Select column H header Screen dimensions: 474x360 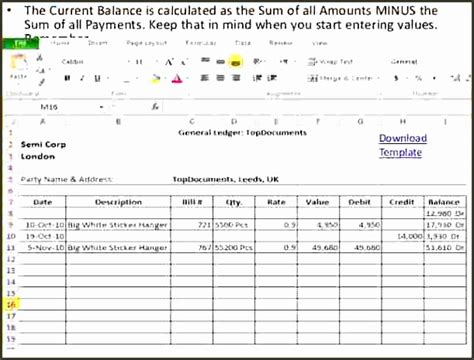(x=403, y=122)
